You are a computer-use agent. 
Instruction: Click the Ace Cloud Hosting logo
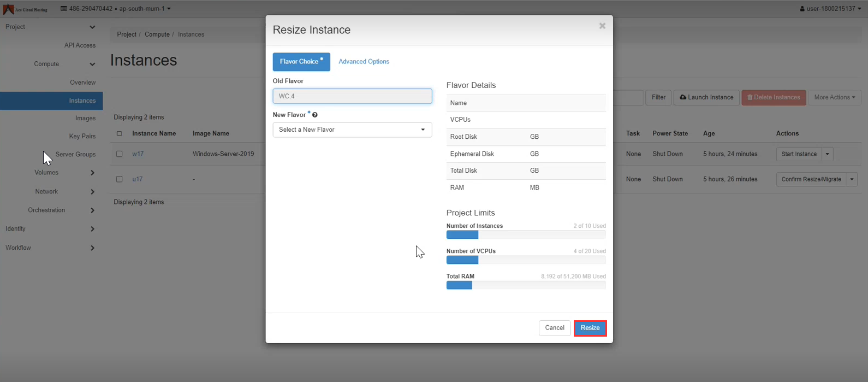(25, 9)
